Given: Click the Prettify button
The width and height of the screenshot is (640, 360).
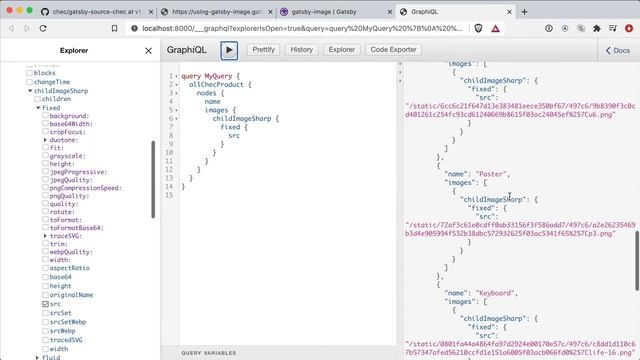Looking at the screenshot, I should [263, 50].
